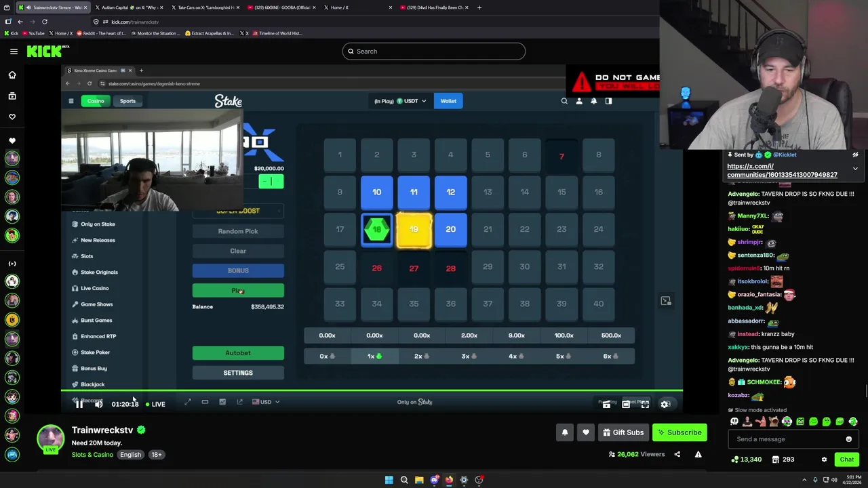The width and height of the screenshot is (868, 488).
Task: Open keno SETTINGS button
Action: click(238, 373)
